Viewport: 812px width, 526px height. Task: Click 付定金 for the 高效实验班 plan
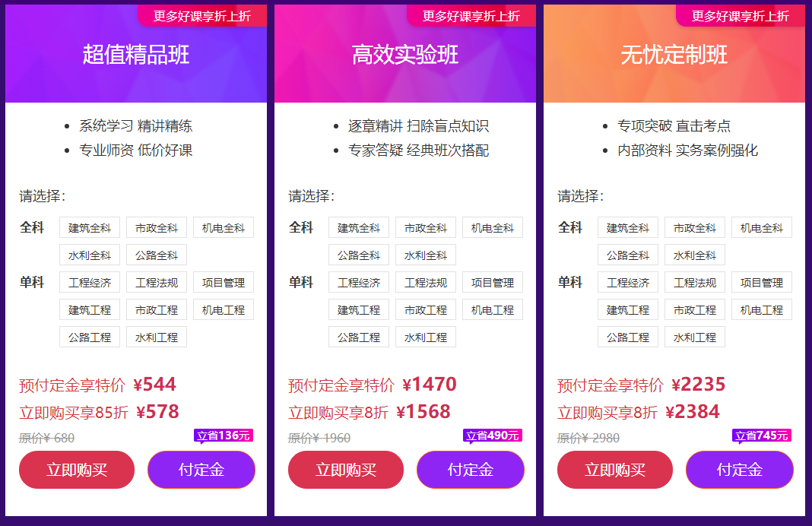pyautogui.click(x=470, y=470)
